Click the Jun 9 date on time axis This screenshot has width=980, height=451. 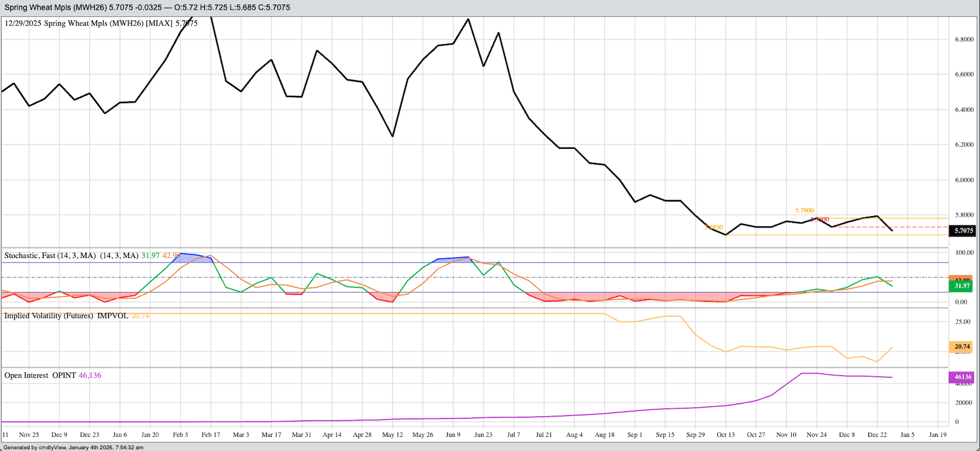pos(453,435)
